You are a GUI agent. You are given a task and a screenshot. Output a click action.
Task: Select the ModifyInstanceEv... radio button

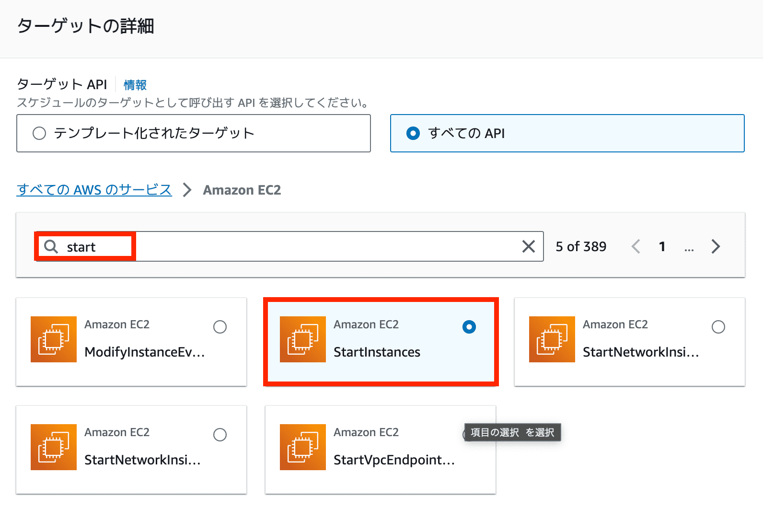[x=220, y=327]
